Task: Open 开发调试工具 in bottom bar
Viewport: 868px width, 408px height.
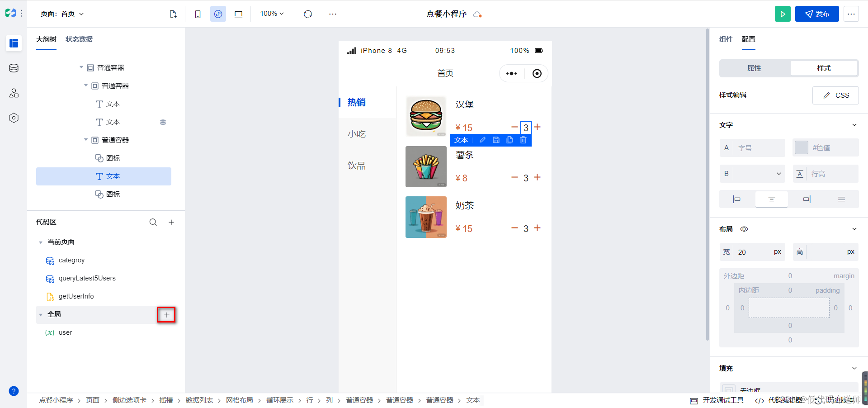Action: (717, 400)
